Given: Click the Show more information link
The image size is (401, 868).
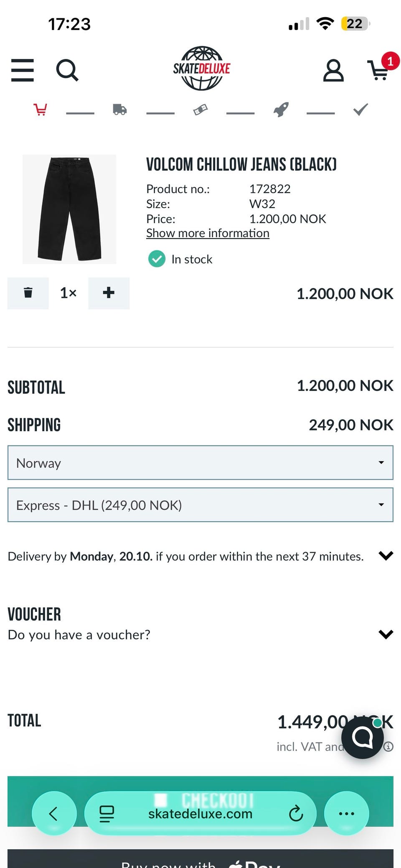Looking at the screenshot, I should pos(208,233).
